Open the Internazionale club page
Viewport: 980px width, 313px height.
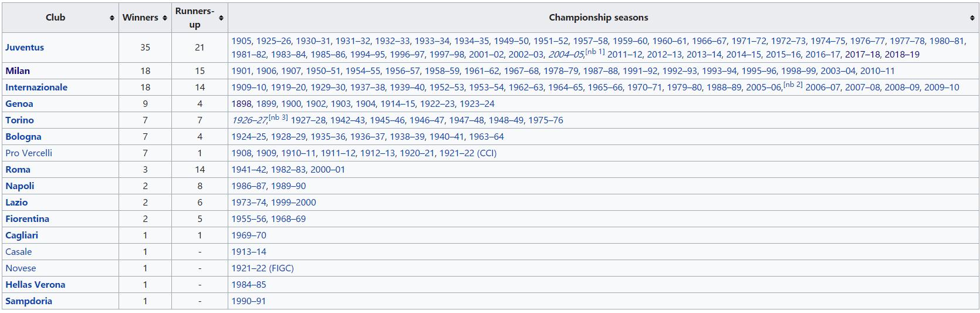click(x=36, y=87)
